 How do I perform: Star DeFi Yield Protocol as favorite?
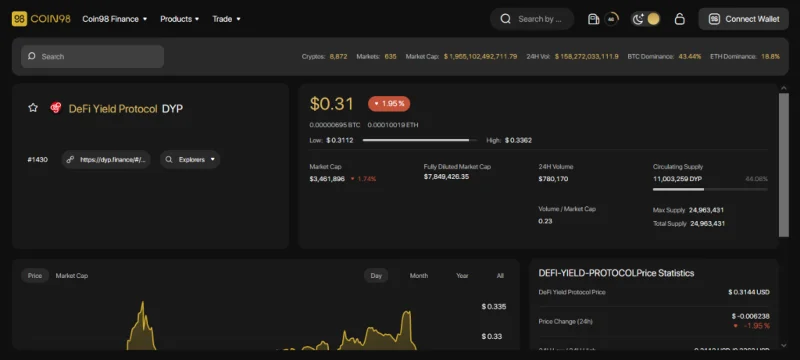(33, 108)
